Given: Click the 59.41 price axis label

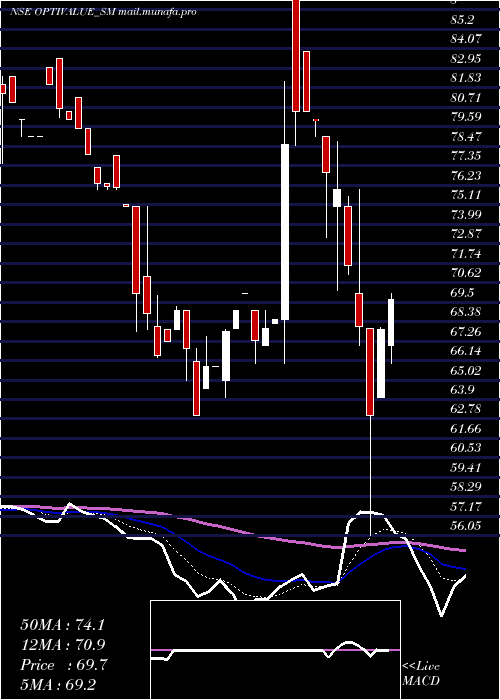Looking at the screenshot, I should click(x=467, y=467).
